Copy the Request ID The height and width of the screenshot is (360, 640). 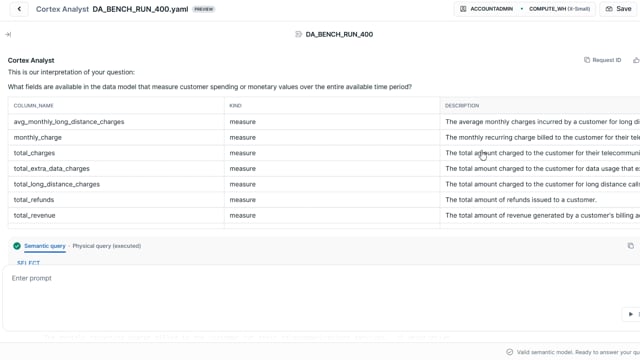point(602,60)
